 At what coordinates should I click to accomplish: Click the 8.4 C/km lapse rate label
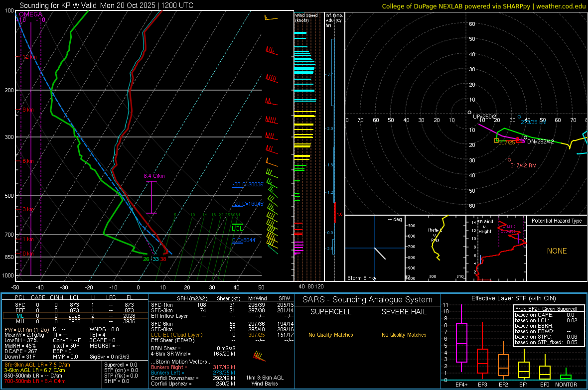(154, 176)
